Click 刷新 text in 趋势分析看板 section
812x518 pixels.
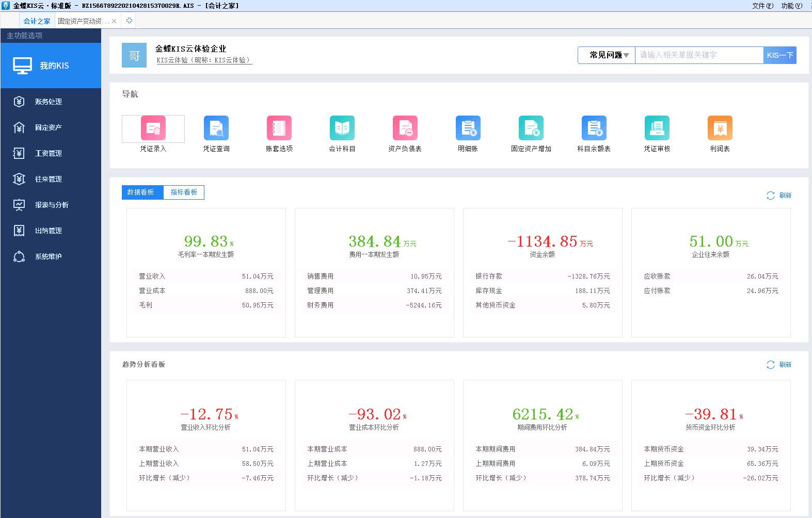(x=785, y=365)
